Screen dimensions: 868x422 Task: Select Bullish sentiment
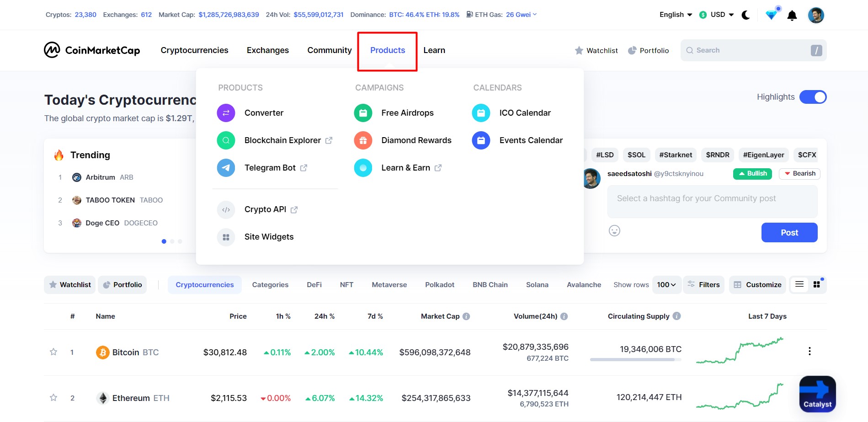point(752,174)
